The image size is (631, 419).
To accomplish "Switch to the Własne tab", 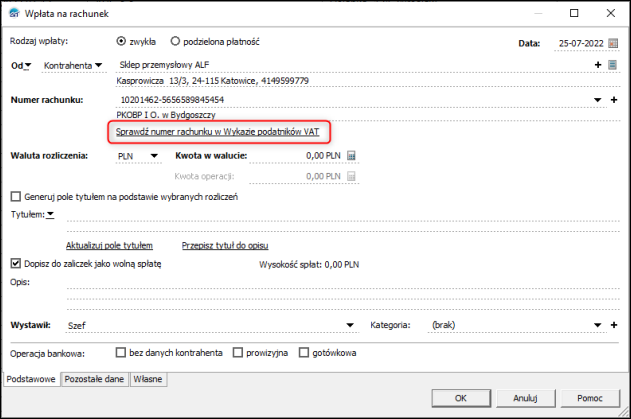I will pos(148,379).
